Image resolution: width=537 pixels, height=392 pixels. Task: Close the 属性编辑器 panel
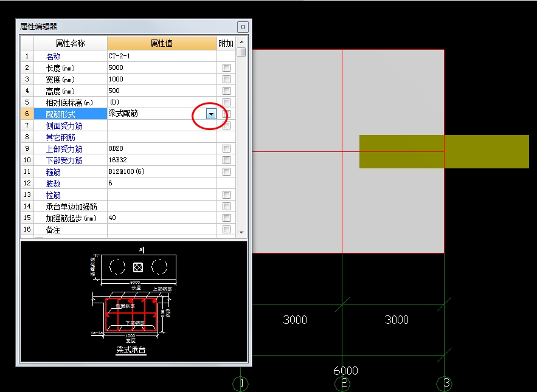(x=243, y=27)
